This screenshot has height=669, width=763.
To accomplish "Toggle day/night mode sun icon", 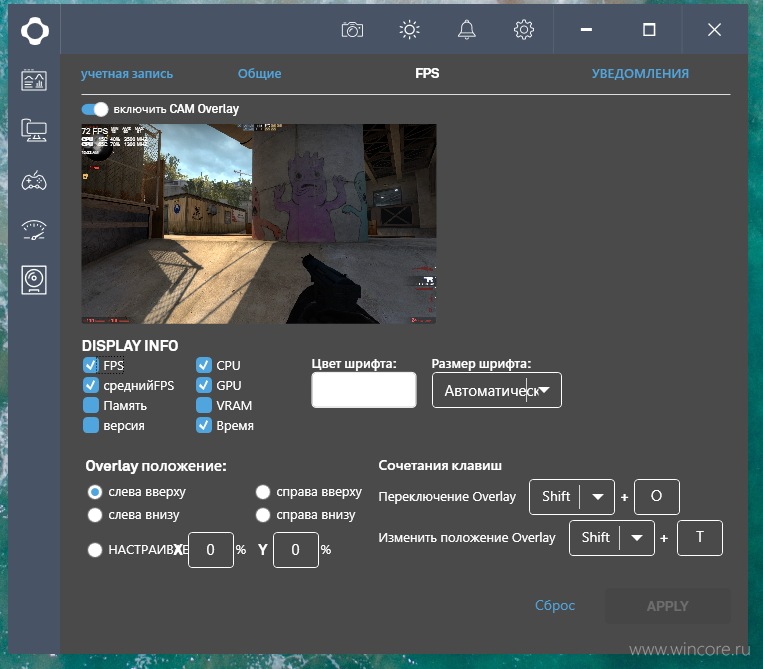I will (409, 30).
